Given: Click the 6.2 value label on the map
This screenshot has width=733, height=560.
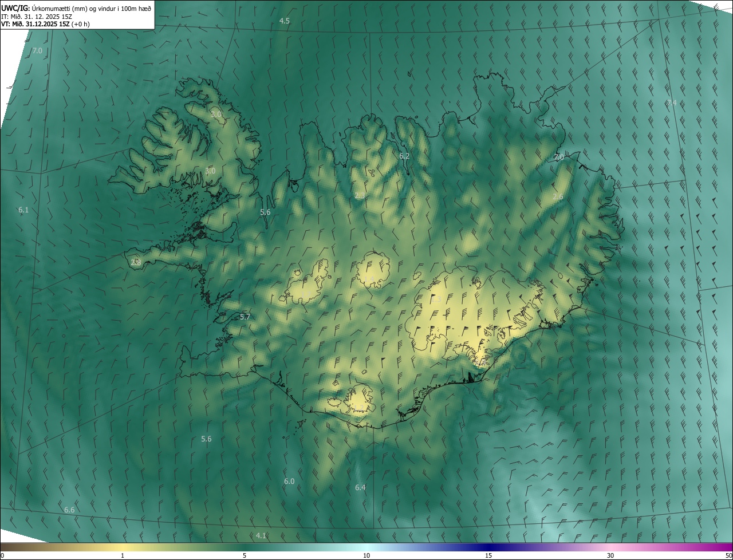Looking at the screenshot, I should coord(404,156).
